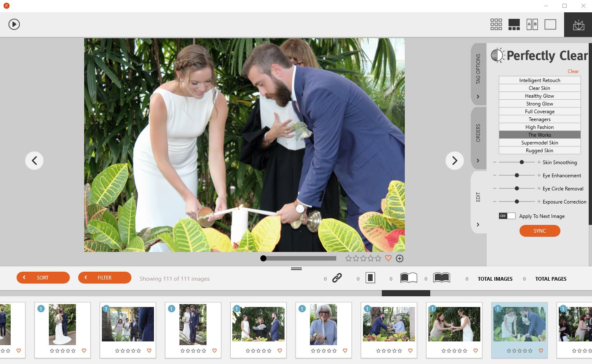The height and width of the screenshot is (364, 592).
Task: Choose High Fashion preset
Action: [x=539, y=127]
